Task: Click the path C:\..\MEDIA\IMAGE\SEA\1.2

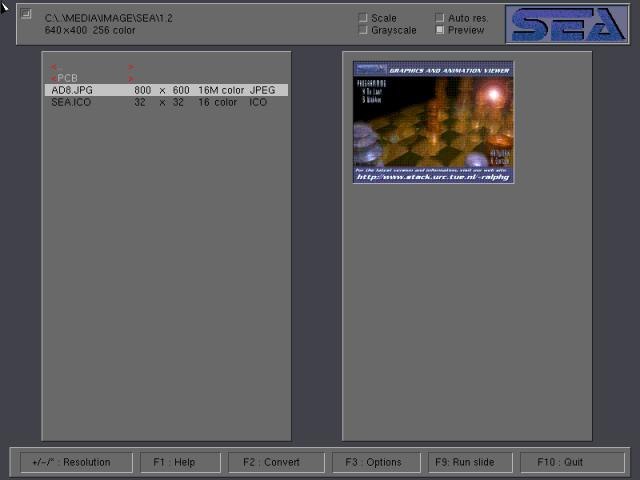Action: tap(109, 18)
